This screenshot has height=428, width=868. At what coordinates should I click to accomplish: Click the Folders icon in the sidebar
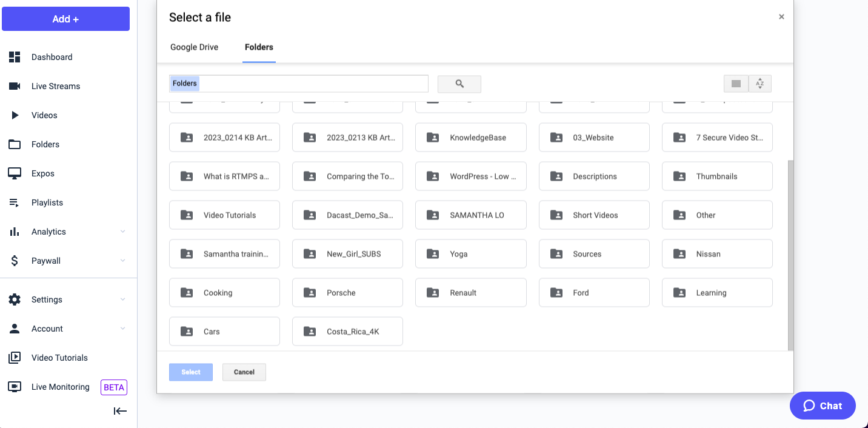pos(15,144)
